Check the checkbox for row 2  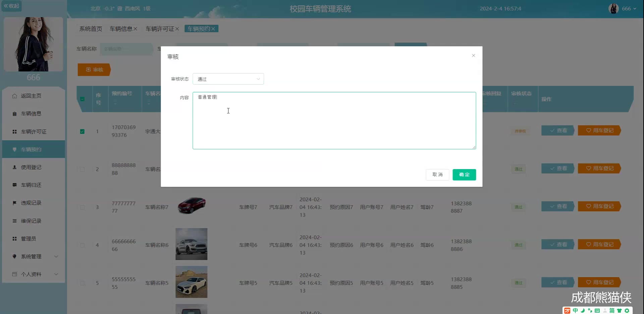pos(82,169)
